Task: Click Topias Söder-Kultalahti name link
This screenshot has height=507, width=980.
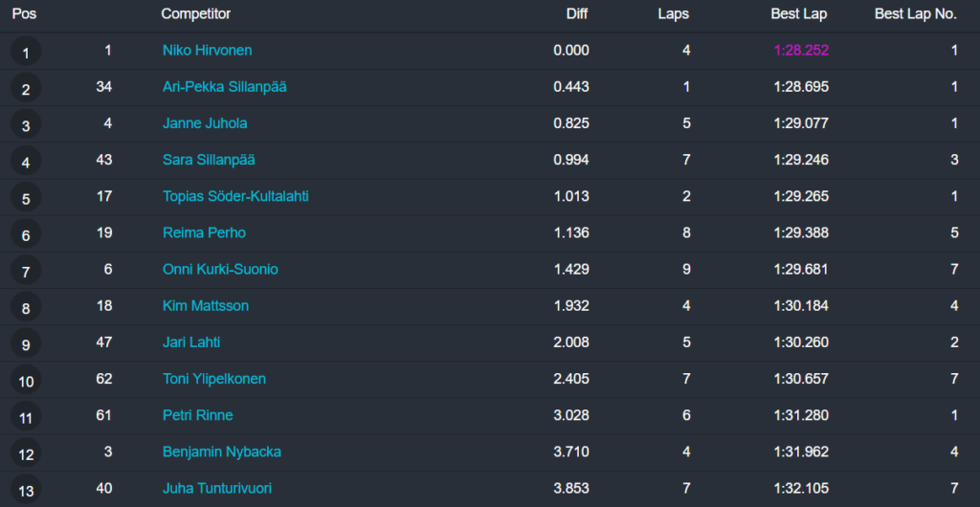Action: point(235,196)
